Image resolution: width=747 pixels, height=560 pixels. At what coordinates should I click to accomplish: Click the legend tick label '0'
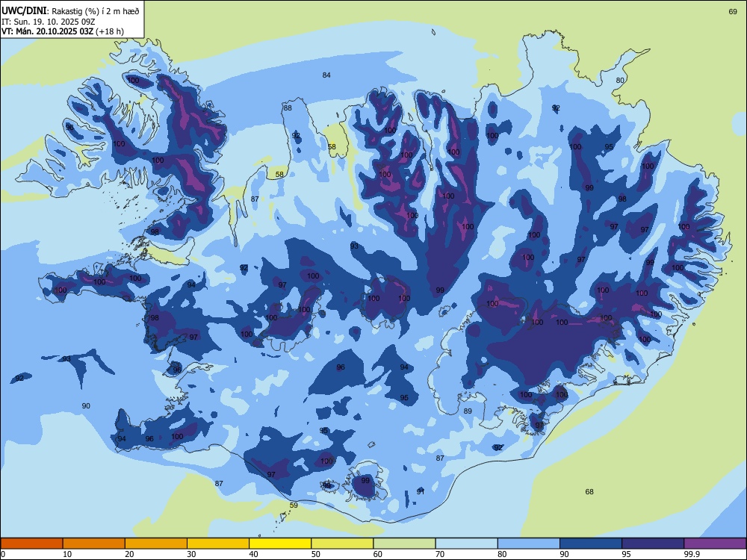[3, 554]
